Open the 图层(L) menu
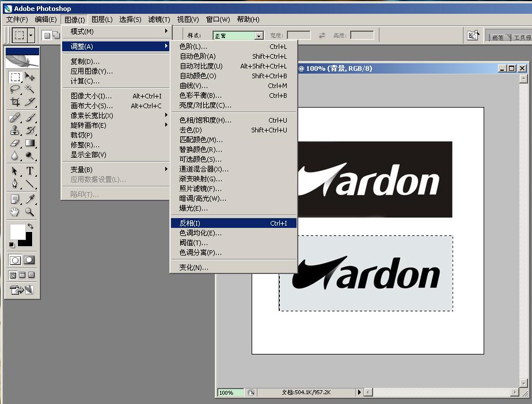This screenshot has height=404, width=532. coord(102,20)
